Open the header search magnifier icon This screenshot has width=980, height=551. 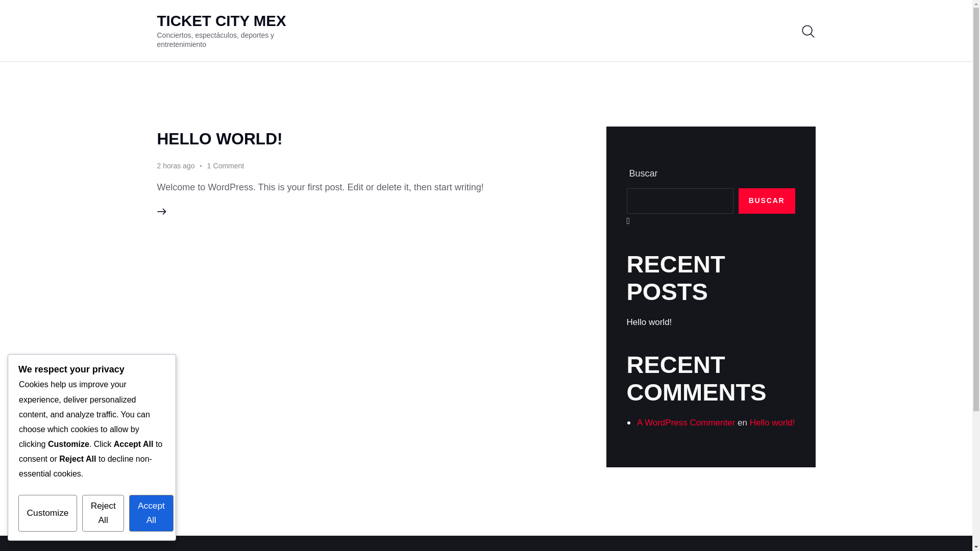point(807,31)
